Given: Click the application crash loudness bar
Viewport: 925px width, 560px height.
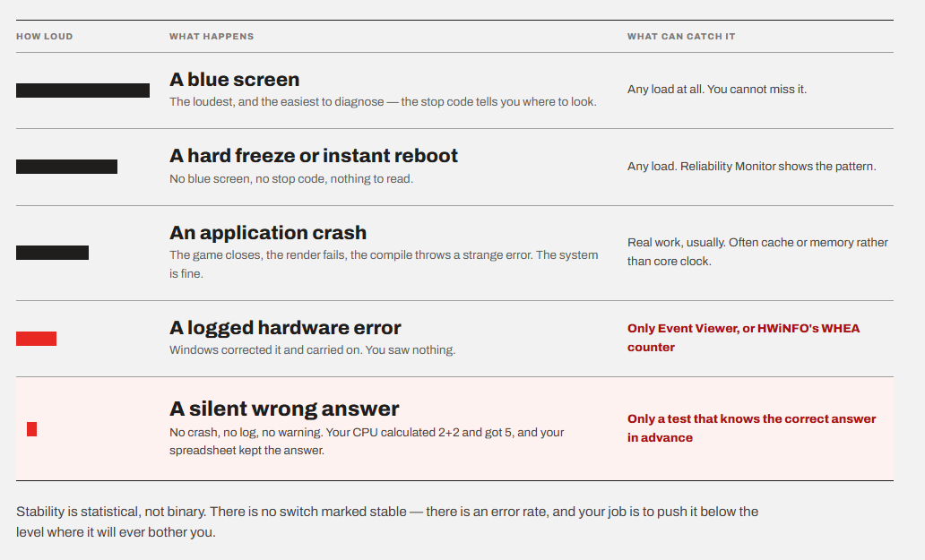Looking at the screenshot, I should point(53,253).
